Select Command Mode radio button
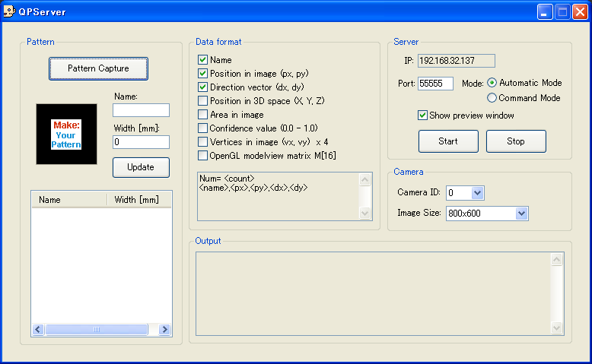 click(x=492, y=98)
